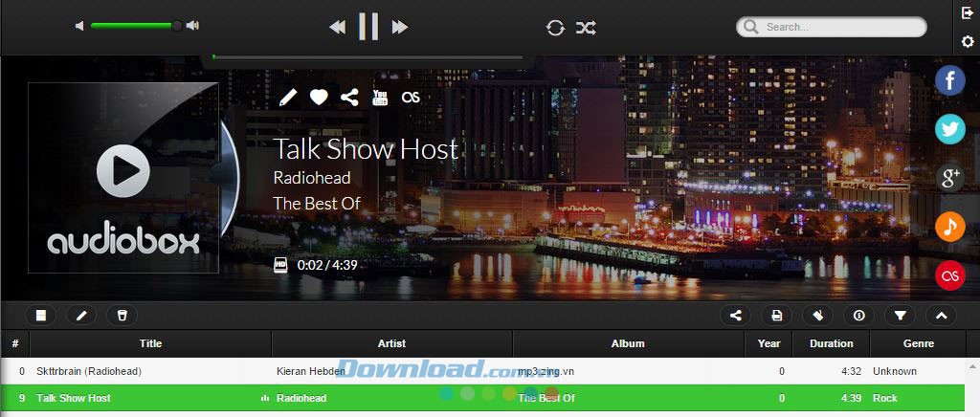The height and width of the screenshot is (417, 980).
Task: Click the select-all grid icon in the playlist toolbar
Action: coord(40,316)
